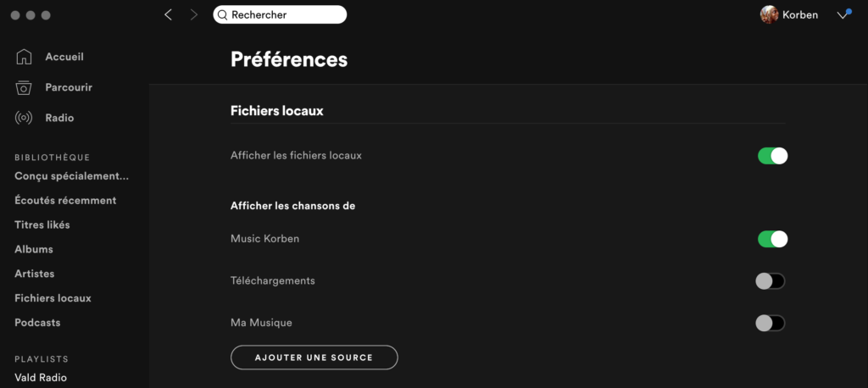Click the Accueil home icon
Screen dimensions: 868x388
pos(24,57)
